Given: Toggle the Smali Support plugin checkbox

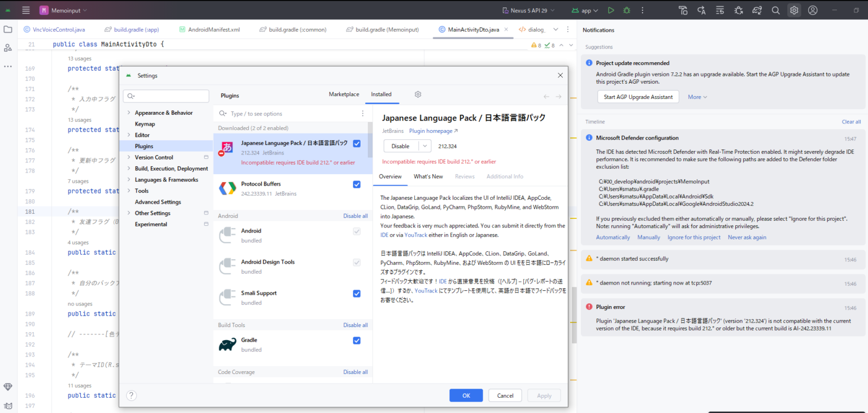Looking at the screenshot, I should pyautogui.click(x=357, y=294).
